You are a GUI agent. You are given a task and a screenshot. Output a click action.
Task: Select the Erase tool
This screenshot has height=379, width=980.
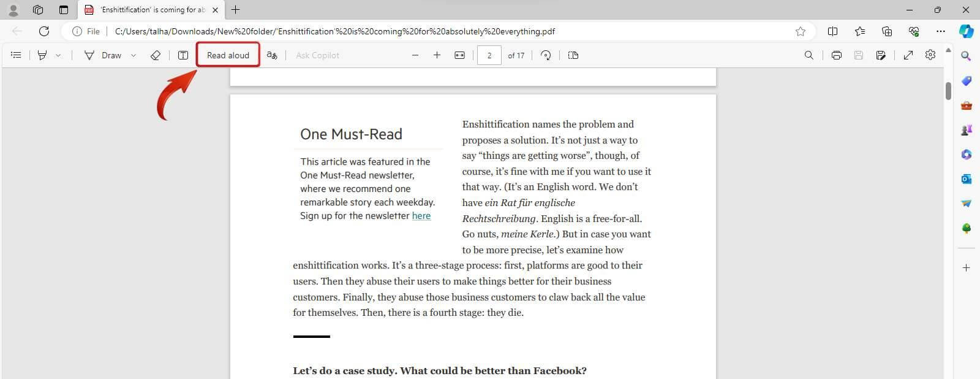pyautogui.click(x=156, y=55)
